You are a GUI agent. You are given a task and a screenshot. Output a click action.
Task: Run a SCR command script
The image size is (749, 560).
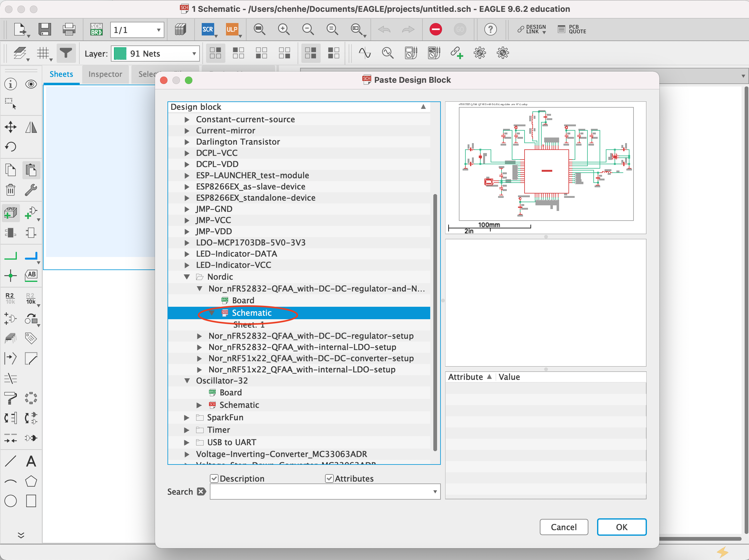click(x=208, y=30)
